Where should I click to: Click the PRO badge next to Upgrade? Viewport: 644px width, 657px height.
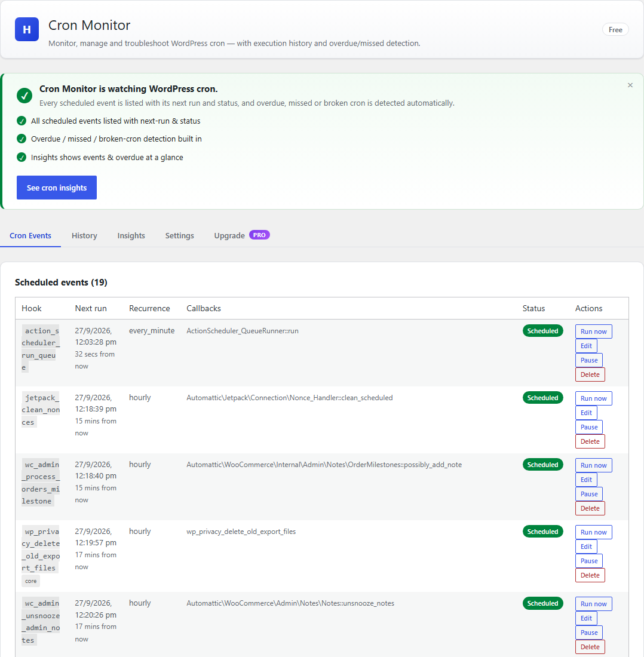[x=259, y=235]
